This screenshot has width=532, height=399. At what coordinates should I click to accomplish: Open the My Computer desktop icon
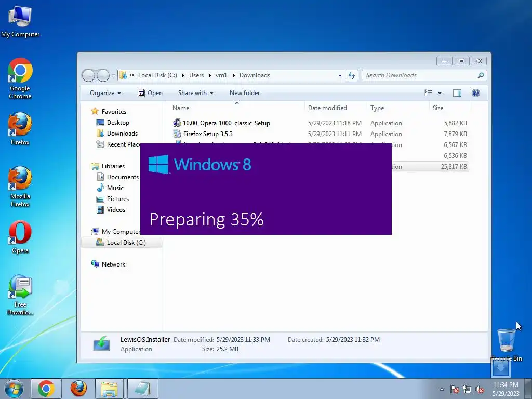[20, 22]
